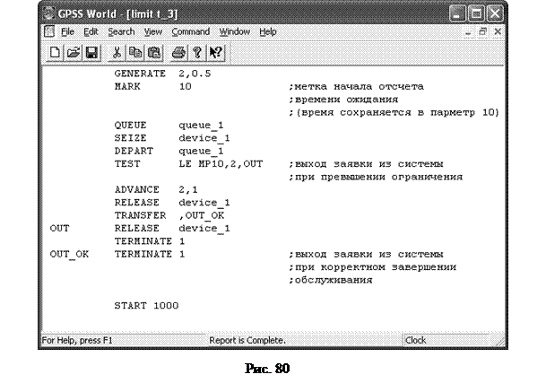Maximize the GPSS World window

coord(476,13)
